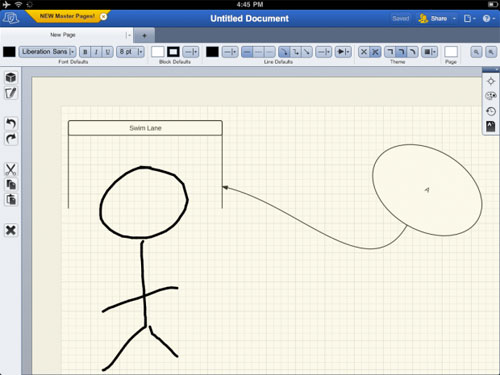Set fully curved corner theme style

(413, 52)
